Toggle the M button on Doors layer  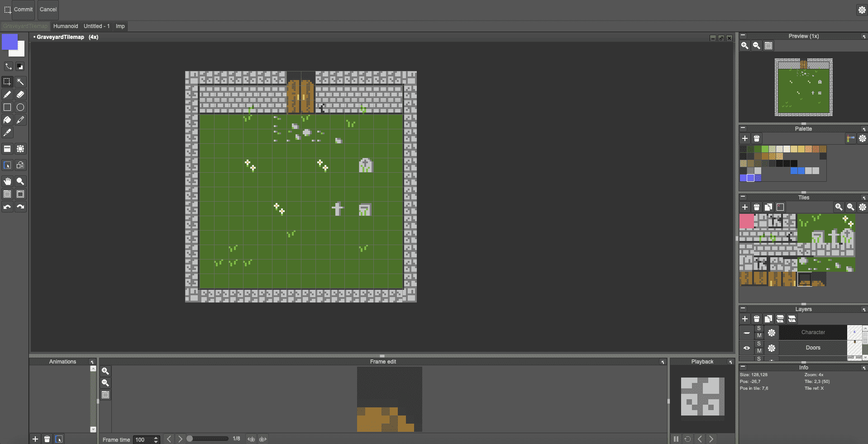pyautogui.click(x=759, y=351)
